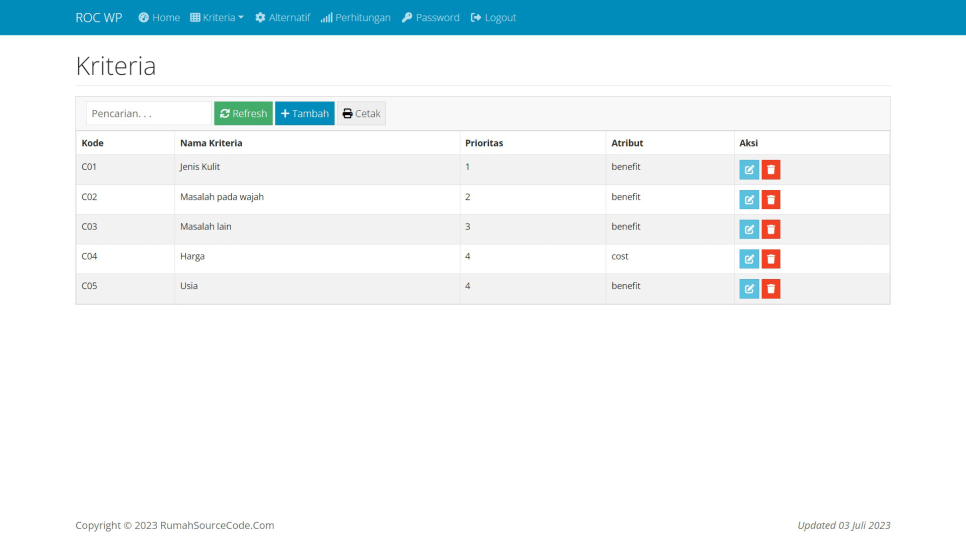966x543 pixels.
Task: Print the list with Cetak button
Action: [x=361, y=114]
